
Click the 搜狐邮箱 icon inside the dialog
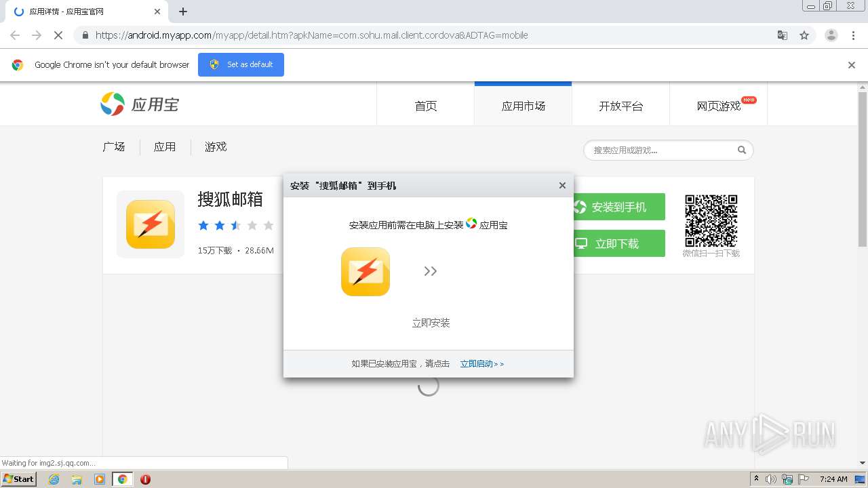[x=366, y=272]
